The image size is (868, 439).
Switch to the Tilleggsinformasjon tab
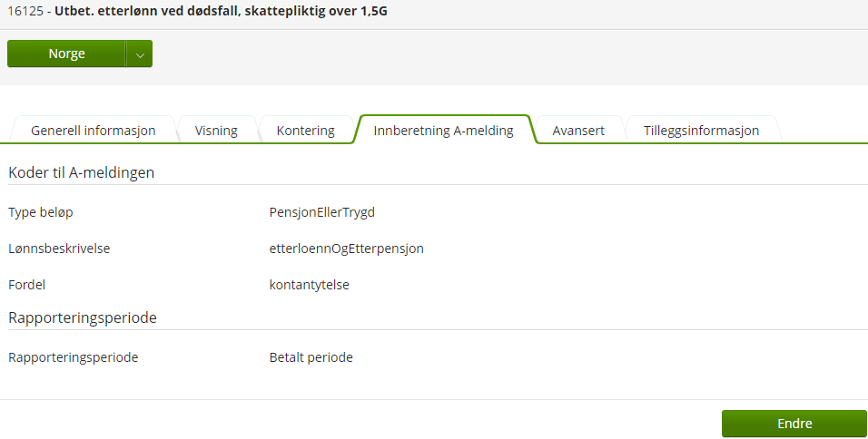pyautogui.click(x=701, y=131)
